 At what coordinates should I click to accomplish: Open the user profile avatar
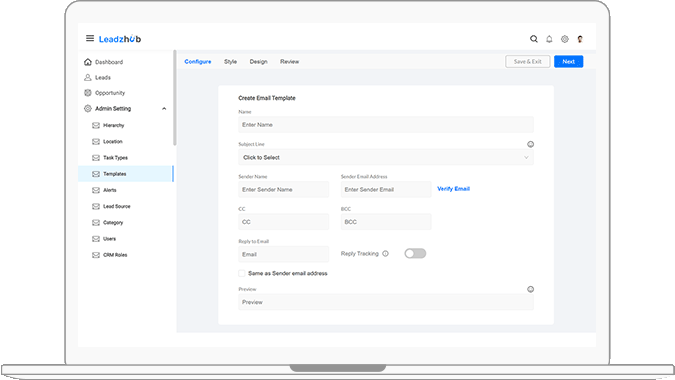(x=580, y=39)
